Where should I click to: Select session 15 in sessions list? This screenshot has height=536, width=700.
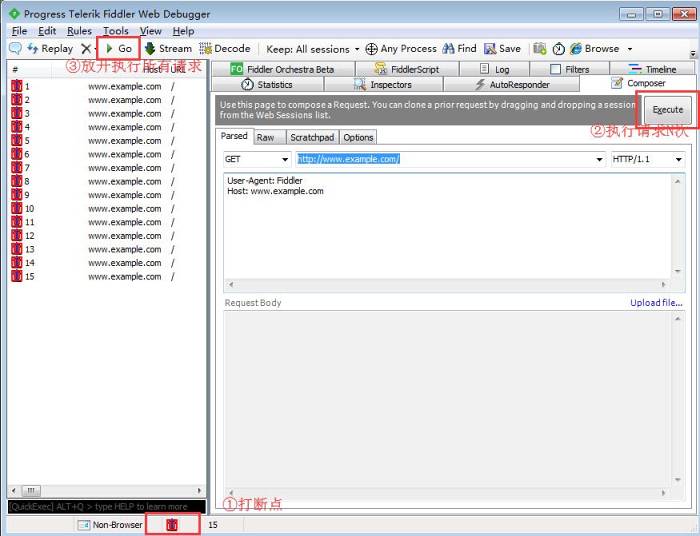[x=106, y=276]
